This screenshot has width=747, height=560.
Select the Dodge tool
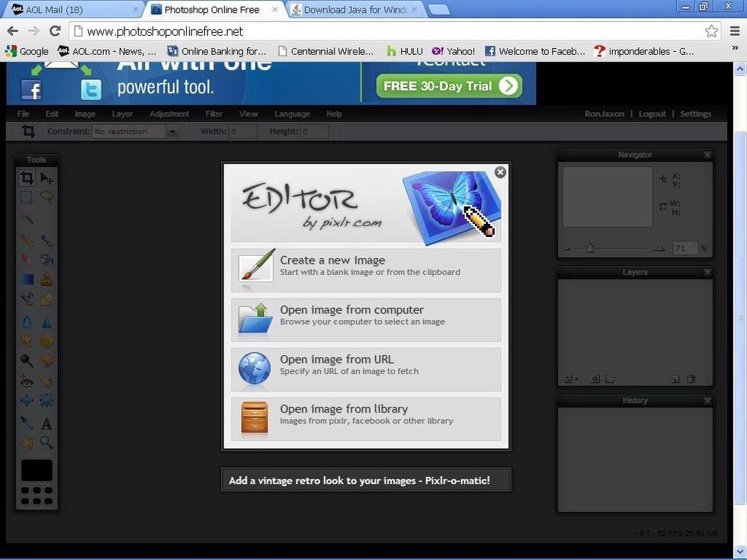pos(27,360)
